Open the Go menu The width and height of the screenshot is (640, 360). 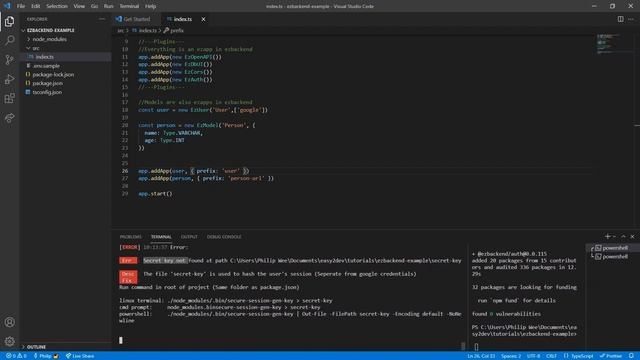[94, 6]
